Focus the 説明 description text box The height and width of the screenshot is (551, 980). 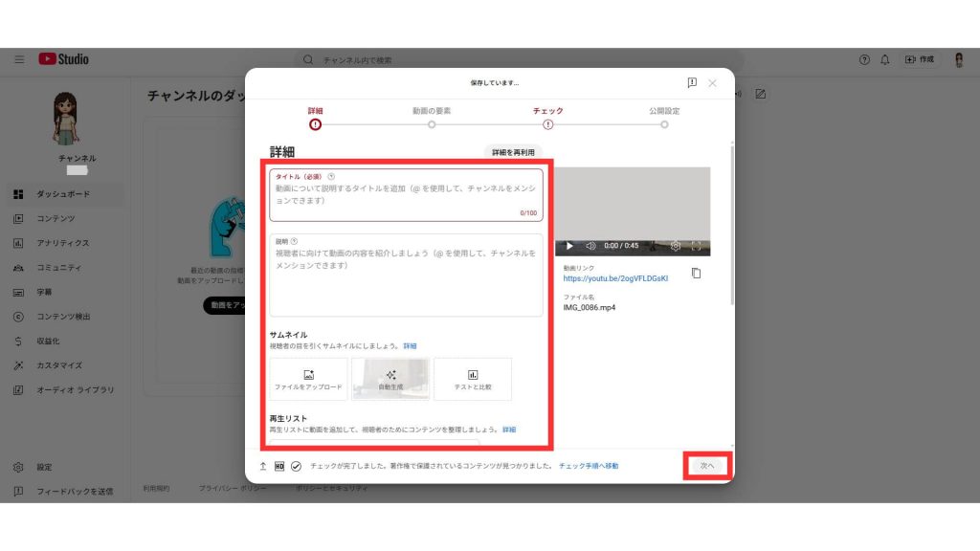click(x=406, y=277)
